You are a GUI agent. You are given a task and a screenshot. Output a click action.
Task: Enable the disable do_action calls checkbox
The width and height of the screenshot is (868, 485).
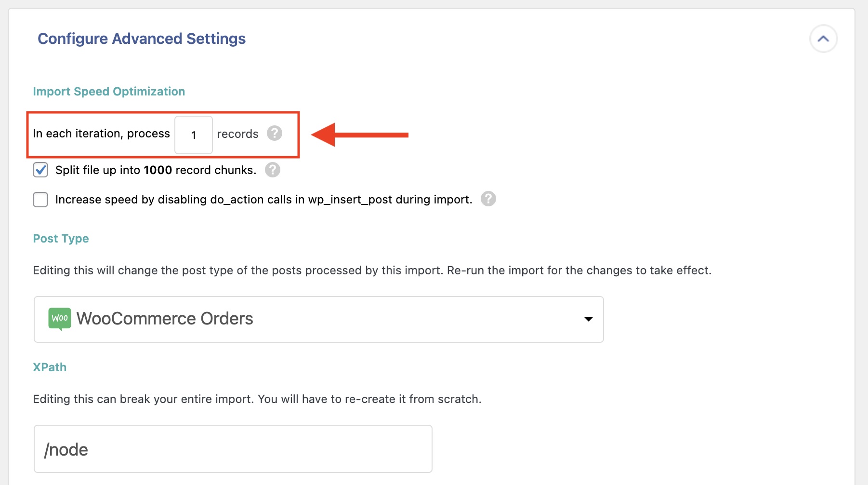[40, 200]
